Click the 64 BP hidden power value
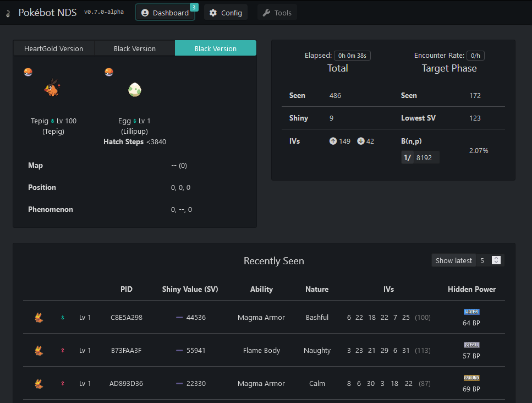 point(471,323)
